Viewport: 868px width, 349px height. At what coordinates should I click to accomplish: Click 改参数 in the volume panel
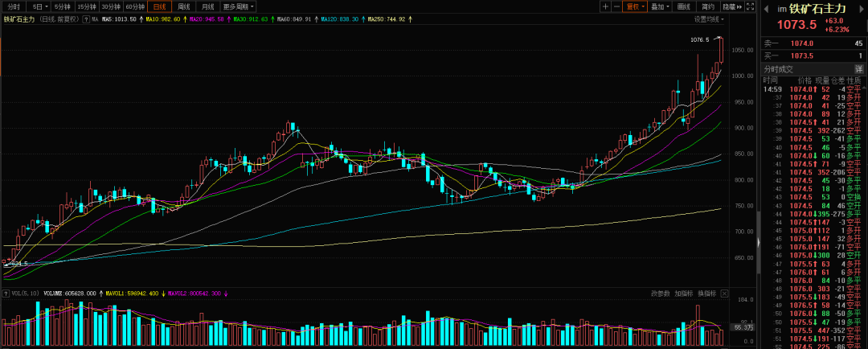pyautogui.click(x=661, y=293)
